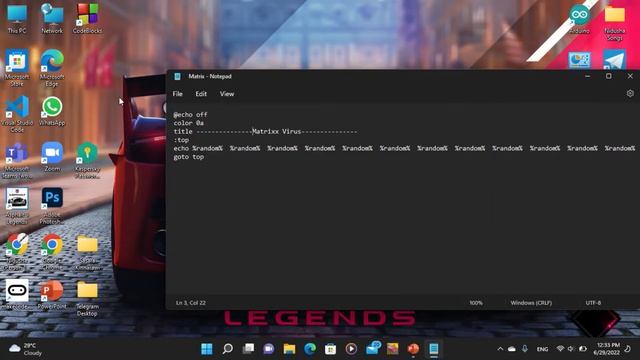Open Mail from the taskbar
Image resolution: width=640 pixels, height=360 pixels.
click(373, 348)
